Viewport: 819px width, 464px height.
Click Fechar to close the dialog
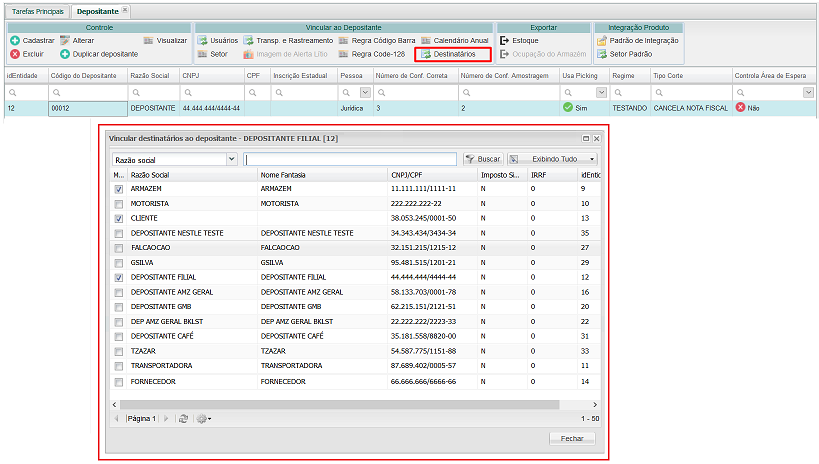[x=572, y=438]
